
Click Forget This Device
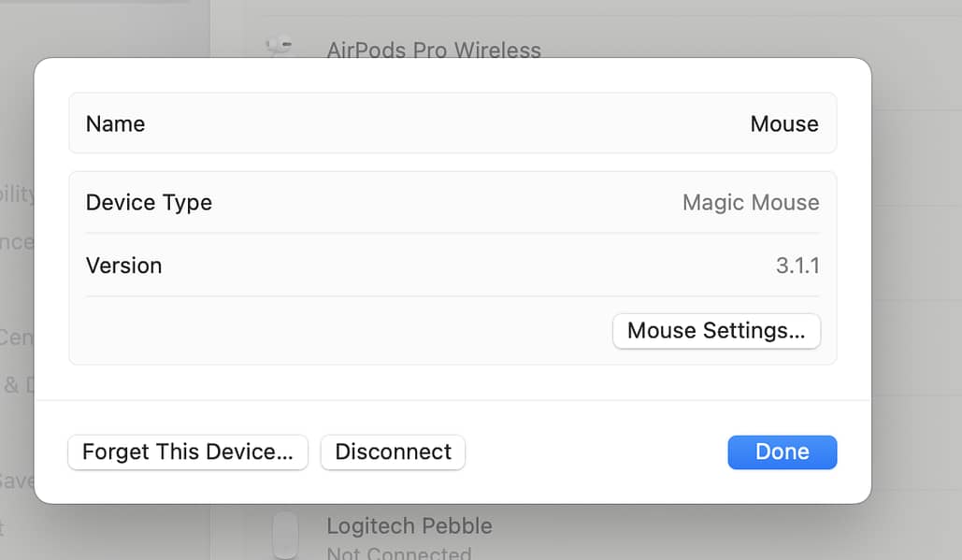[x=187, y=452]
